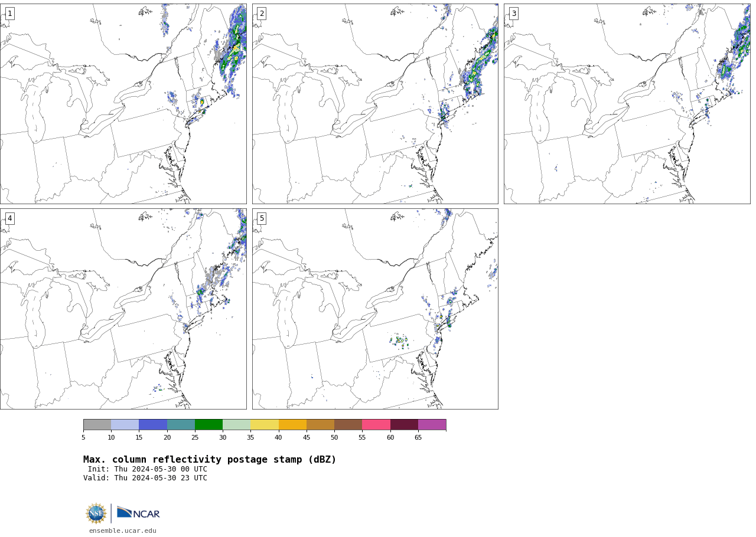The height and width of the screenshot is (537, 756).
Task: Click the orange 40-45 dBZ swatch
Action: pyautogui.click(x=292, y=425)
